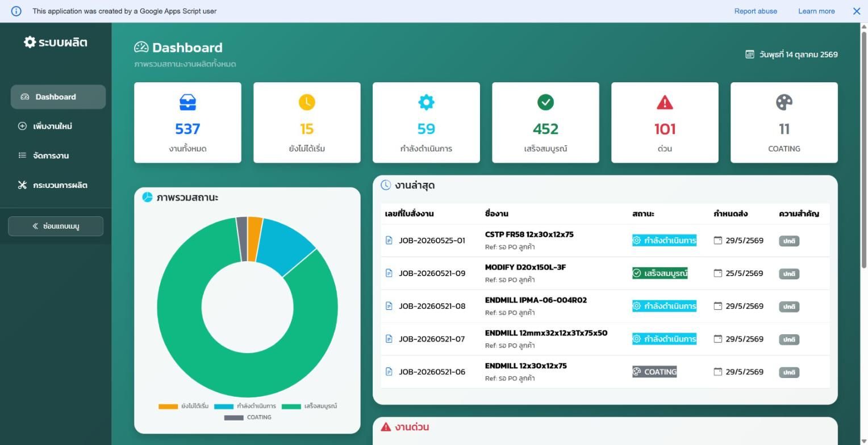Image resolution: width=868 pixels, height=445 pixels.
Task: Click the info icon in the Apps Script banner
Action: 16,11
